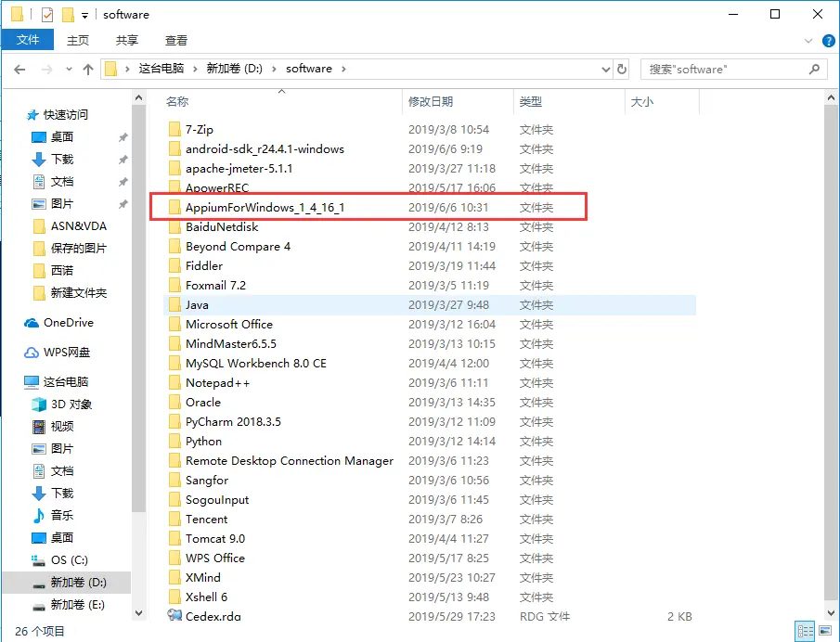Select the BaiduNetdisk folder
Viewport: 840px width, 642px height.
222,227
